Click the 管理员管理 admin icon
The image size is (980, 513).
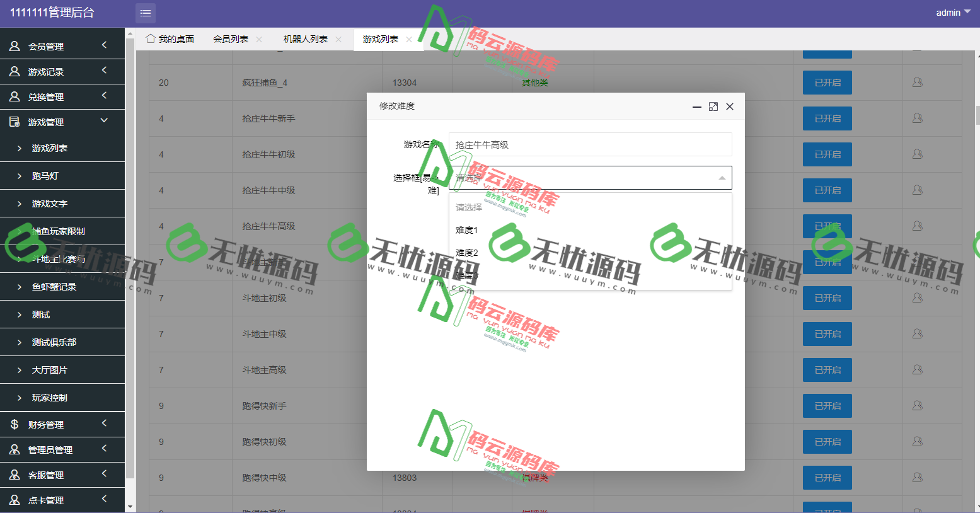(14, 449)
